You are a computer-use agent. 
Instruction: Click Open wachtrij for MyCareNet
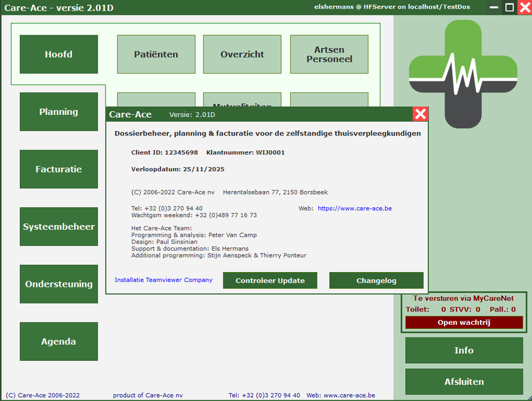click(x=464, y=322)
